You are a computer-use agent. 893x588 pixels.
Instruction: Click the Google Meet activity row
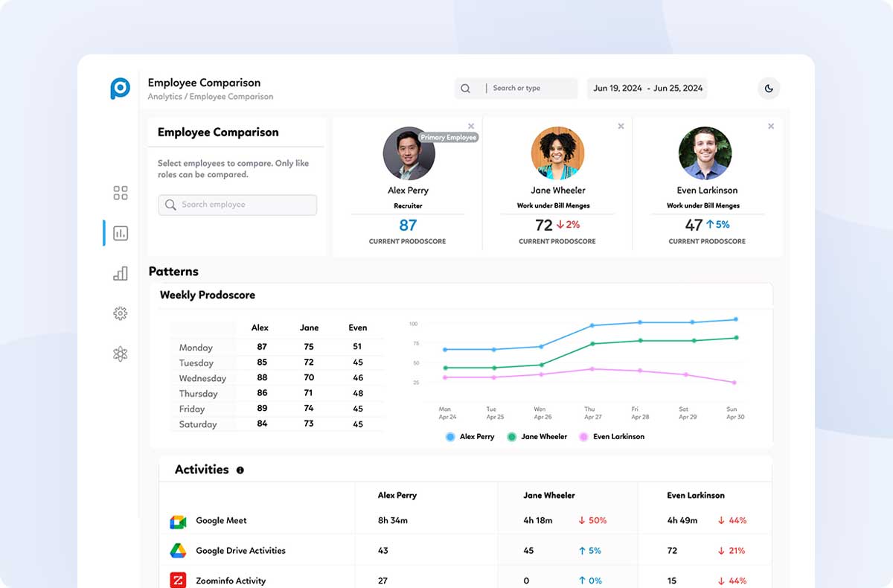[x=221, y=521]
